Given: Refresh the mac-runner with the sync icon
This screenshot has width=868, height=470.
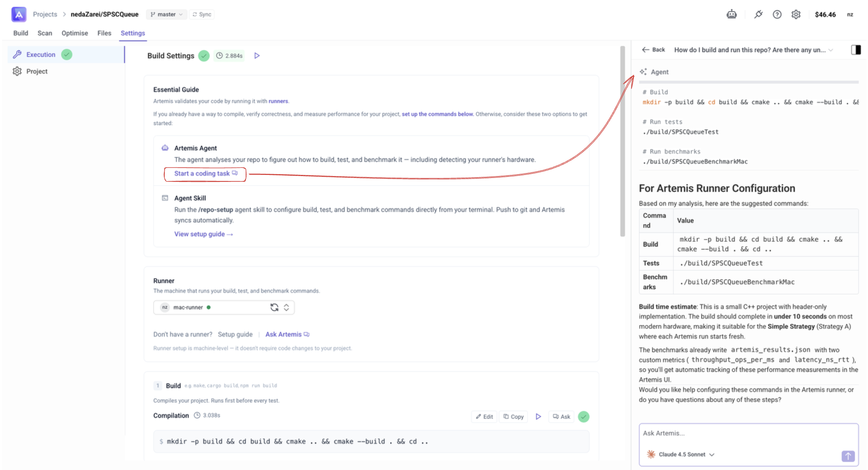Looking at the screenshot, I should [x=274, y=307].
